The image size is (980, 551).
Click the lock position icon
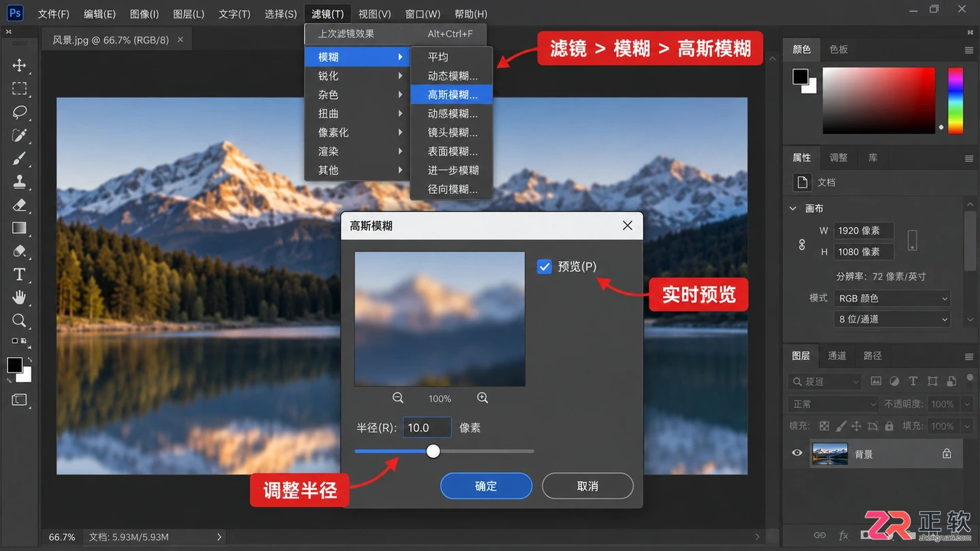[x=856, y=427]
